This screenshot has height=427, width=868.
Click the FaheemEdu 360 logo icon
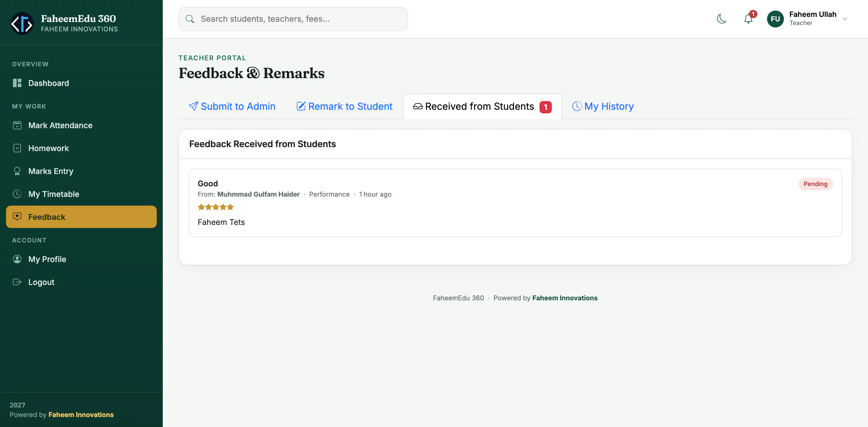(x=22, y=24)
